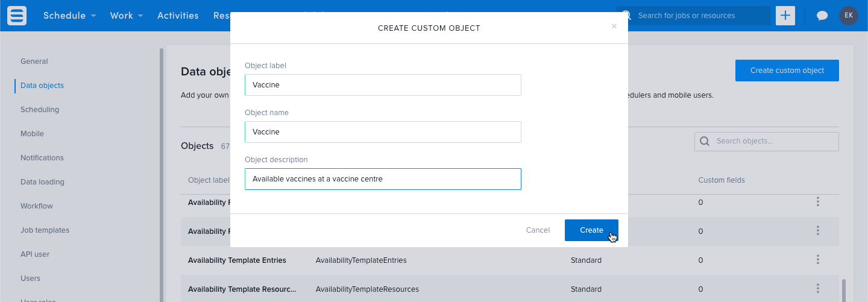Click the plus quick-create icon
868x302 pixels.
[x=785, y=16]
